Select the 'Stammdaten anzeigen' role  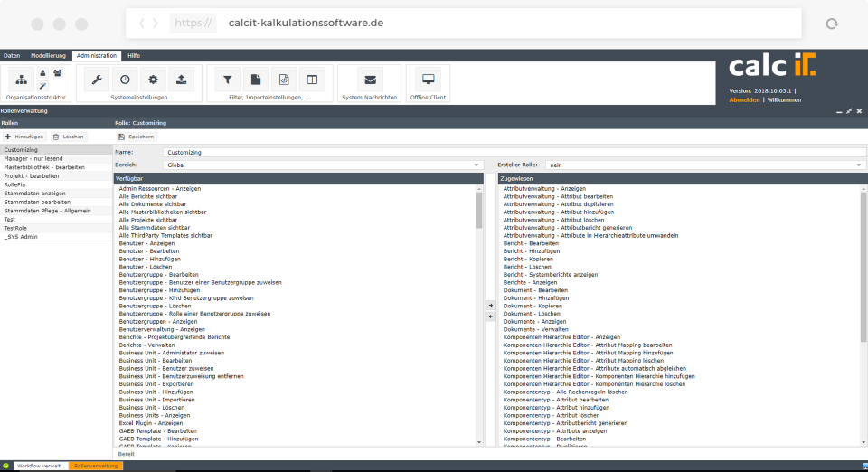pos(56,194)
